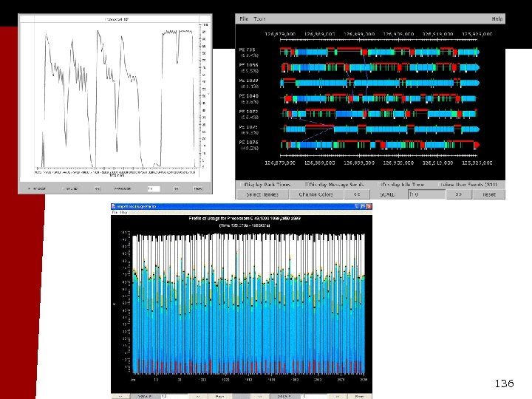Open the Help menu in timeline window
The width and height of the screenshot is (532, 399).
(497, 19)
